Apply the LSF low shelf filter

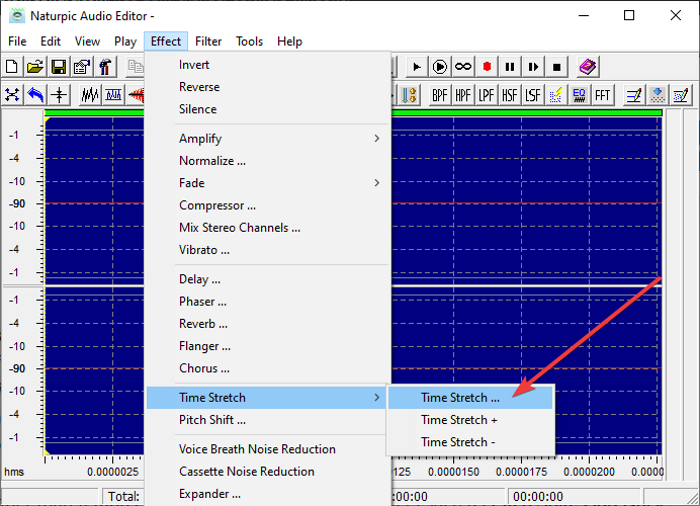coord(533,95)
